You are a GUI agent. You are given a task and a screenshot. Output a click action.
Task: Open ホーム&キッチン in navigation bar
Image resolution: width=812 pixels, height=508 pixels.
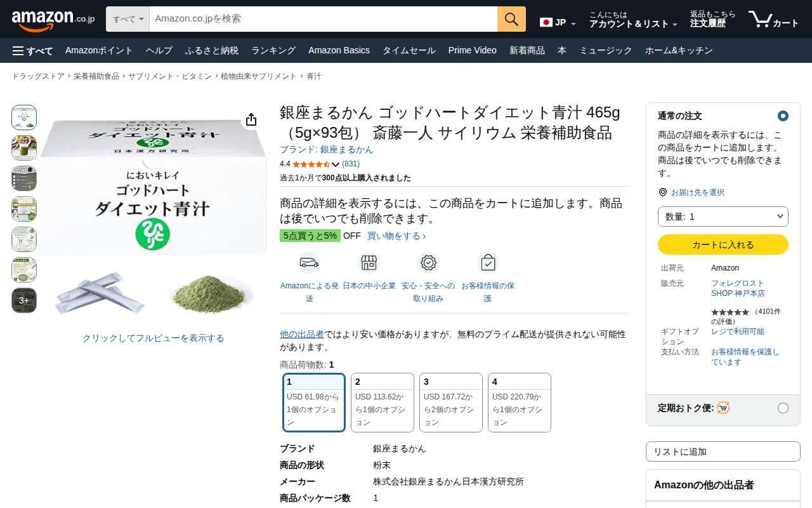coord(679,51)
